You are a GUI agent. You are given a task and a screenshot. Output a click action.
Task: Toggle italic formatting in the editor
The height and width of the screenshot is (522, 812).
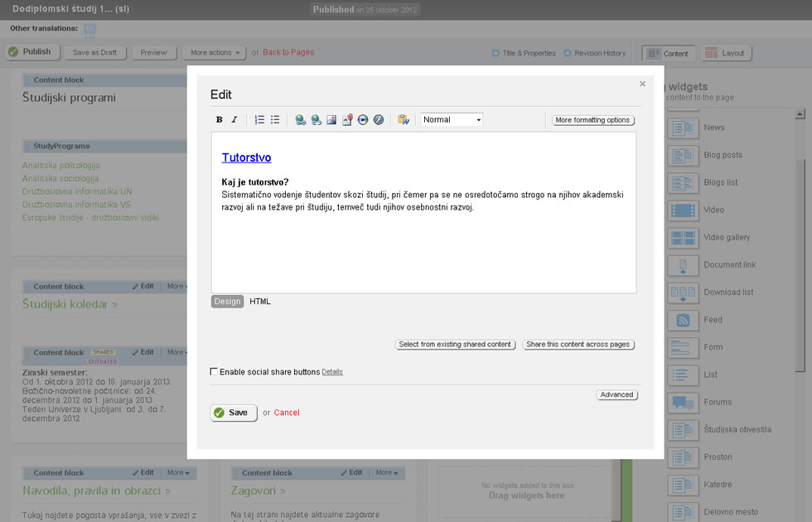click(x=234, y=120)
